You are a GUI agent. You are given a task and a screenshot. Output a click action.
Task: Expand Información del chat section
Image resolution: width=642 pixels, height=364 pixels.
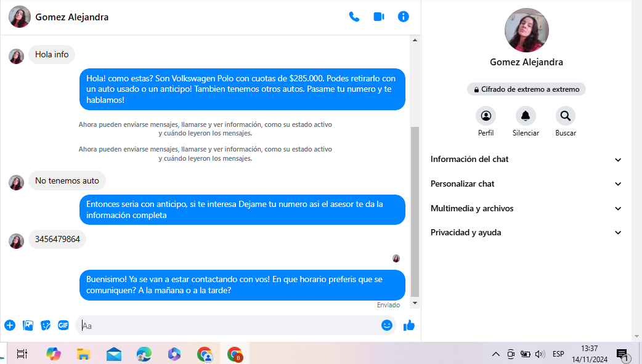coord(526,160)
